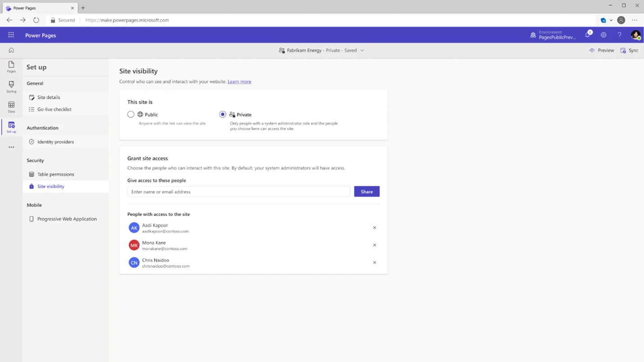
Task: Expand the browser profile dropdown arrow
Action: tap(610, 20)
